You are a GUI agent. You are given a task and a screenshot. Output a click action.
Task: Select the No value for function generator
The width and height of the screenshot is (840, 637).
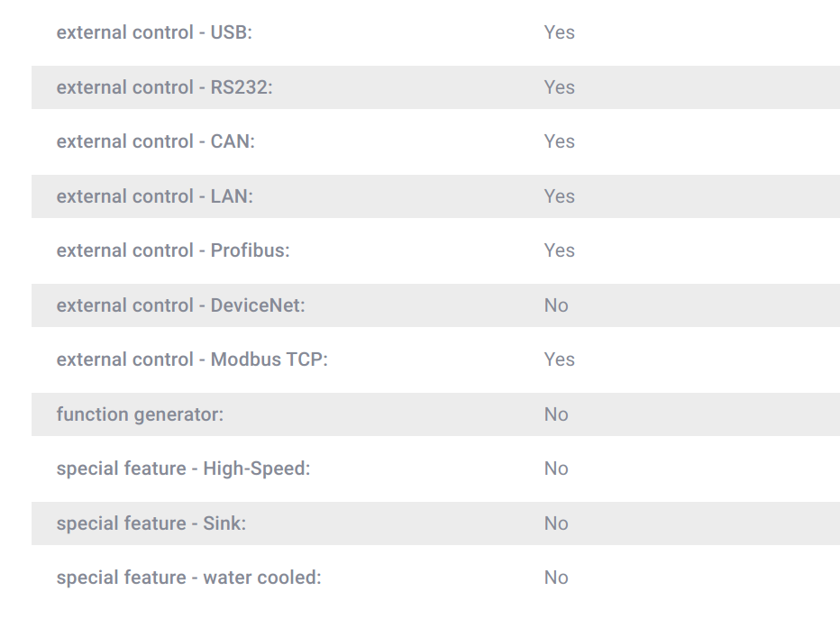[x=556, y=414]
